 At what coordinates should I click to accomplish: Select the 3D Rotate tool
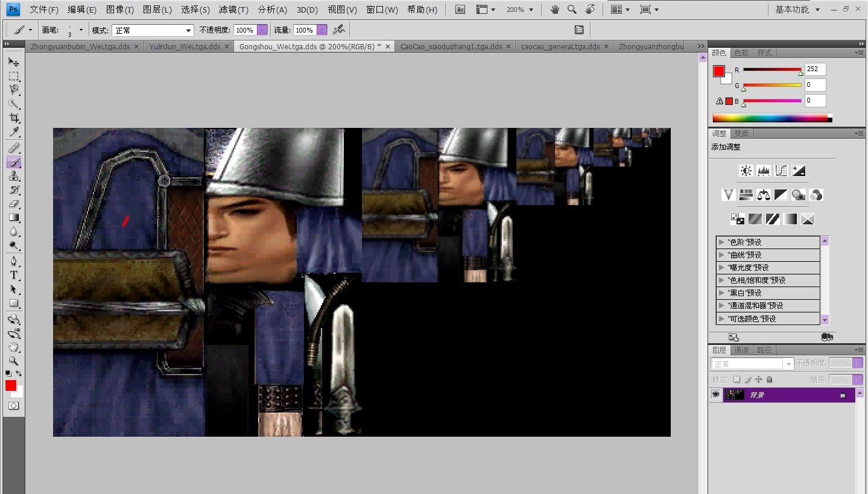point(13,319)
